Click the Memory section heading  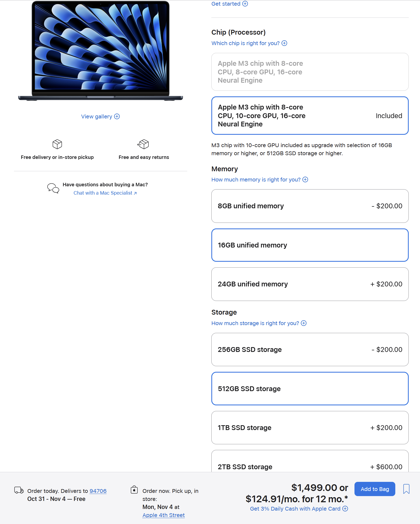click(225, 169)
